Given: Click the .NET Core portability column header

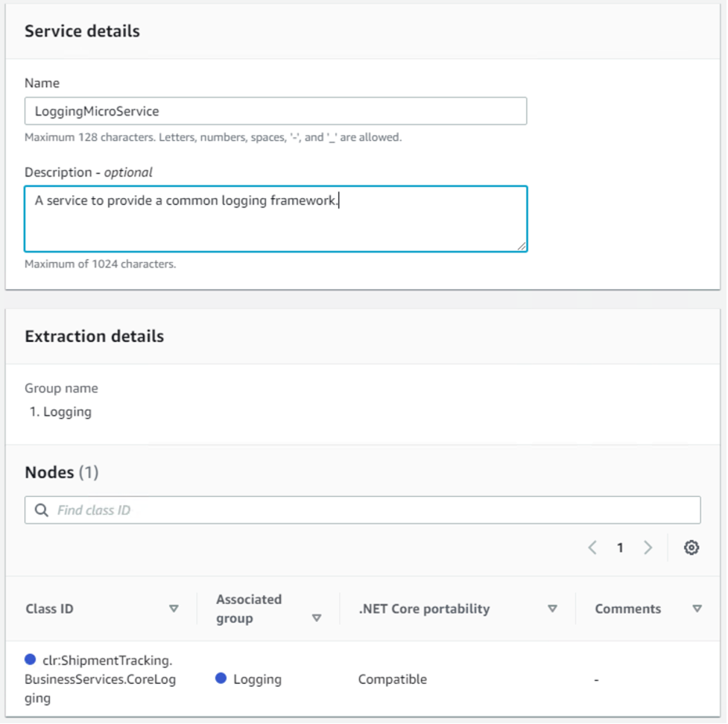Looking at the screenshot, I should [x=424, y=609].
